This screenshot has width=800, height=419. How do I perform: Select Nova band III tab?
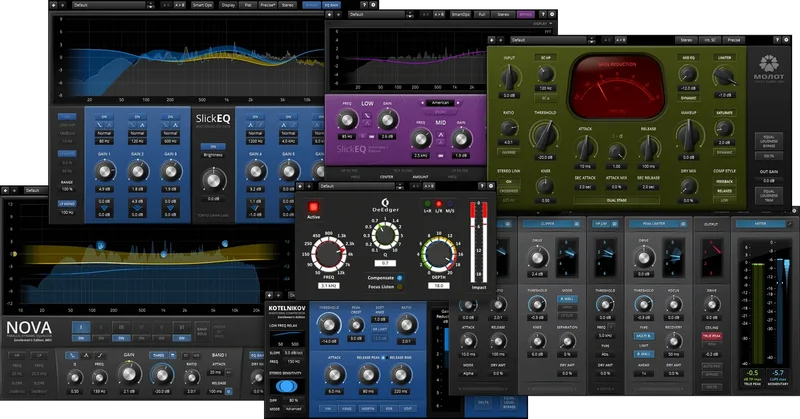[121, 327]
